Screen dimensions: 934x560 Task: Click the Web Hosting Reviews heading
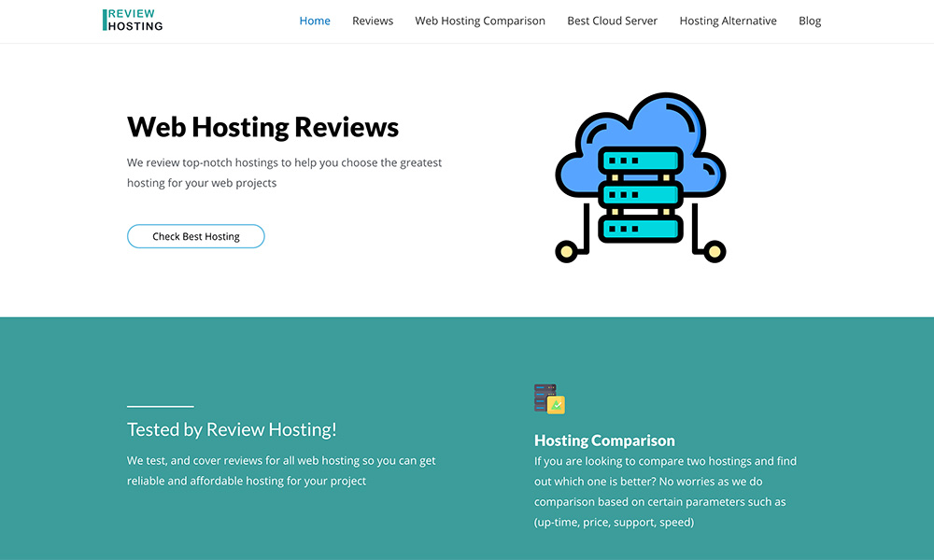(x=262, y=127)
